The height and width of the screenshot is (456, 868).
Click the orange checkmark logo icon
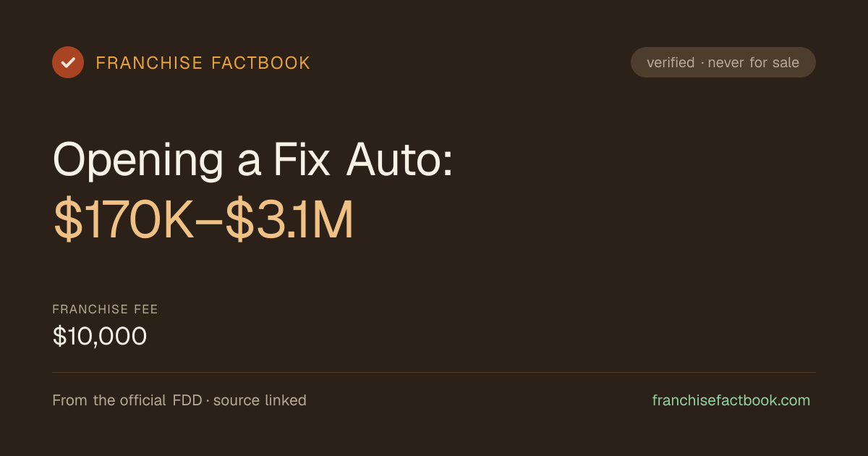tap(68, 62)
